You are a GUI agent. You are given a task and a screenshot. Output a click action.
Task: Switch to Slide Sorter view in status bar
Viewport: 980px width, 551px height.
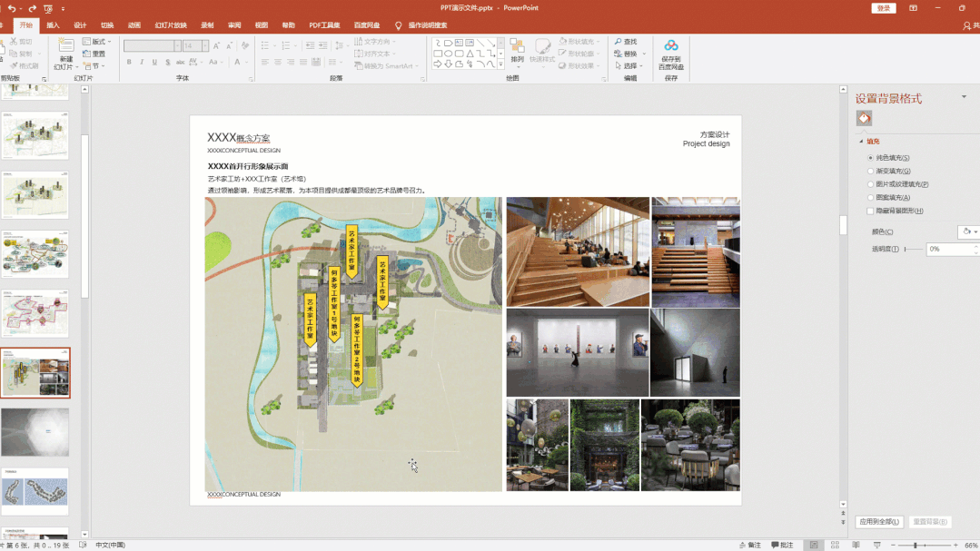pos(835,546)
